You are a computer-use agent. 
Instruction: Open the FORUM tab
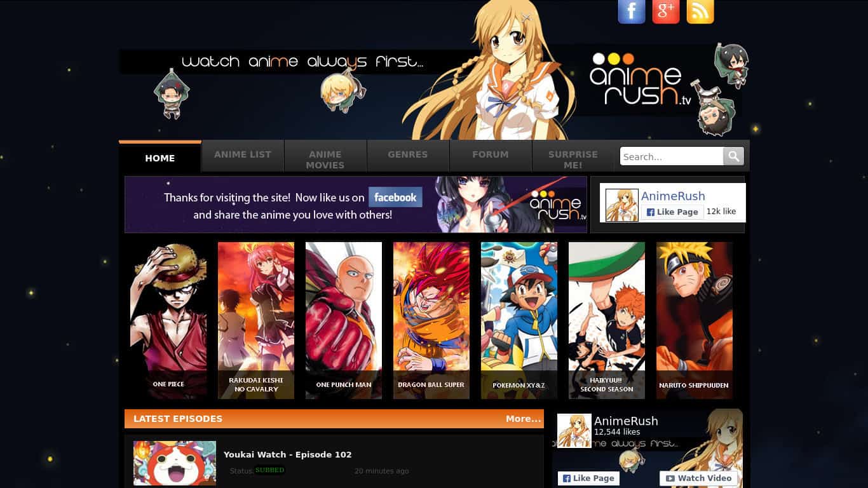(491, 157)
